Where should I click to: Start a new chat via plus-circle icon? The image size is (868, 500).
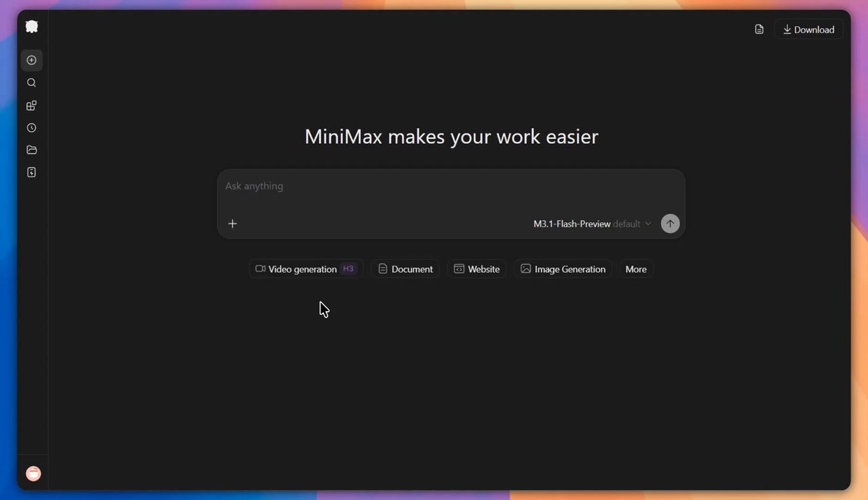32,60
